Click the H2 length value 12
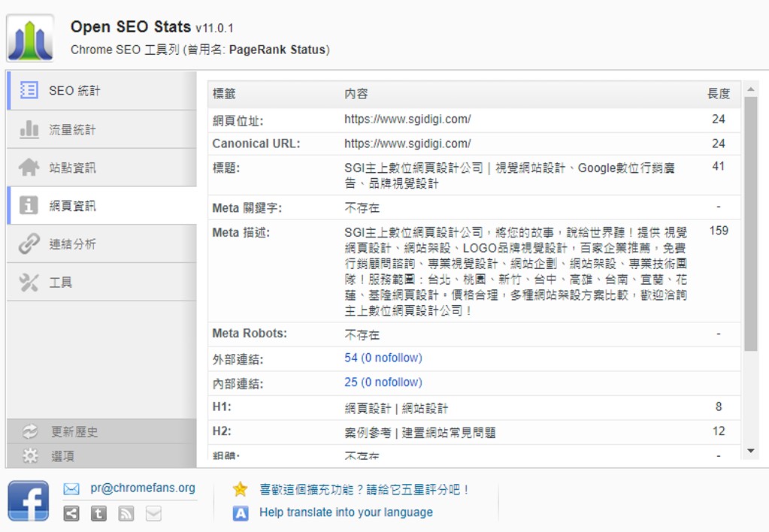769x532 pixels. (719, 431)
